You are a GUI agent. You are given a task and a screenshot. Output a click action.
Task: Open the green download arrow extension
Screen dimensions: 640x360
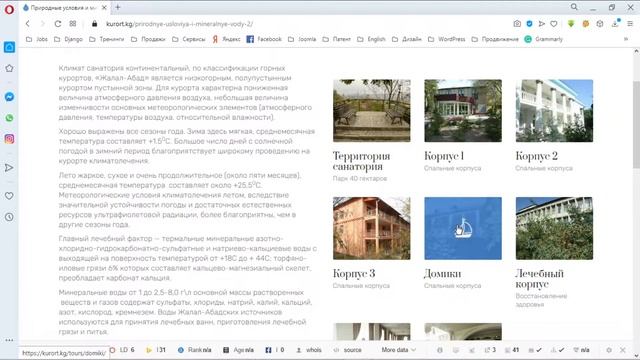tap(571, 24)
